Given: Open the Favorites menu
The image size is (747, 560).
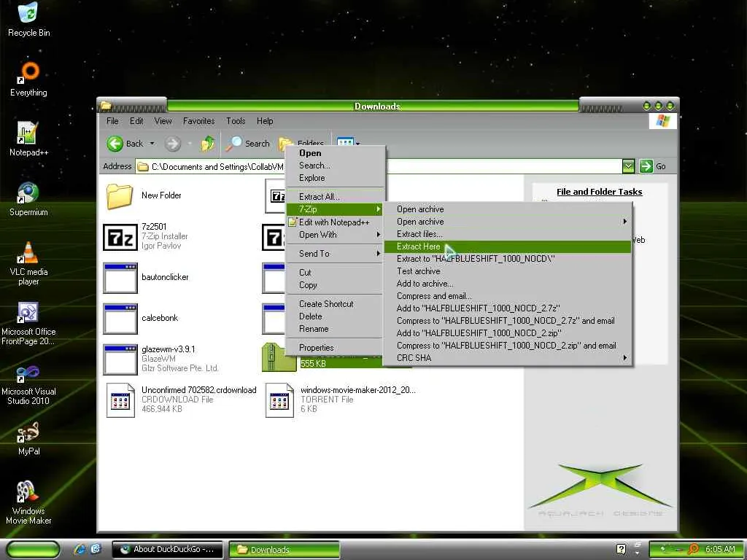Looking at the screenshot, I should [198, 121].
